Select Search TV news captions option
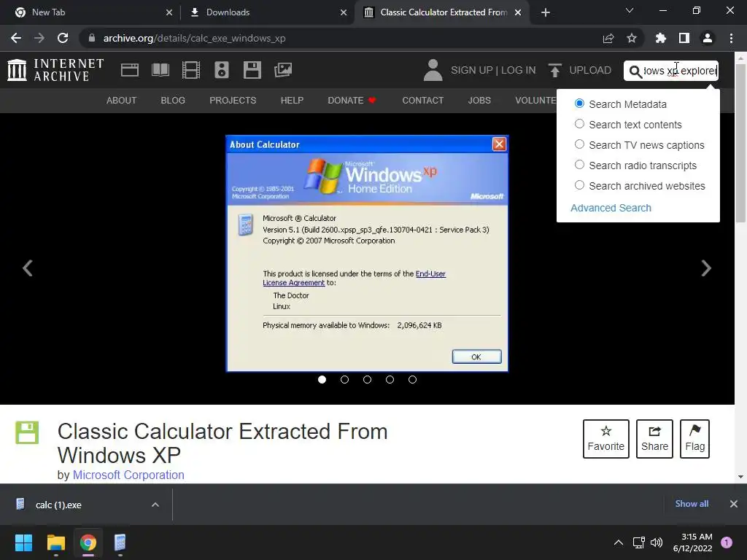This screenshot has height=560, width=747. (579, 144)
